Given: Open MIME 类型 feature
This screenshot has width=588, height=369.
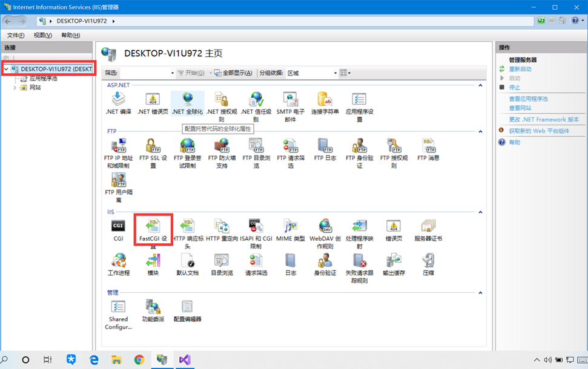Looking at the screenshot, I should point(291,230).
